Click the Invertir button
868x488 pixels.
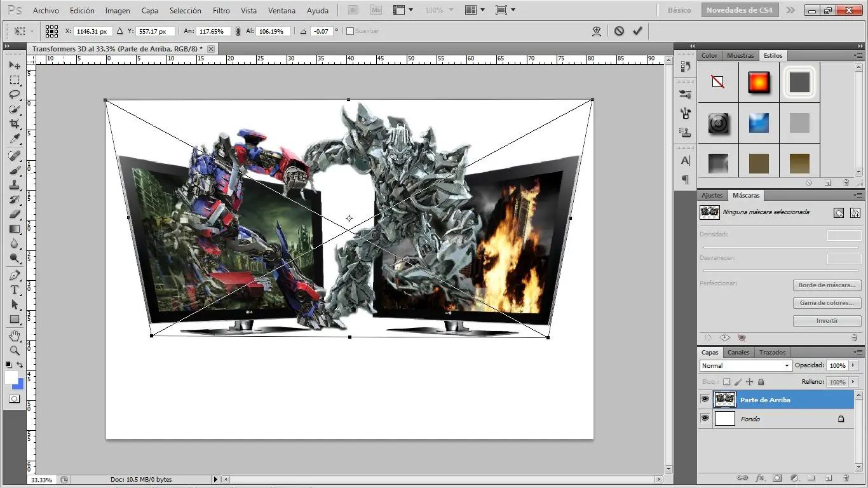pyautogui.click(x=827, y=321)
